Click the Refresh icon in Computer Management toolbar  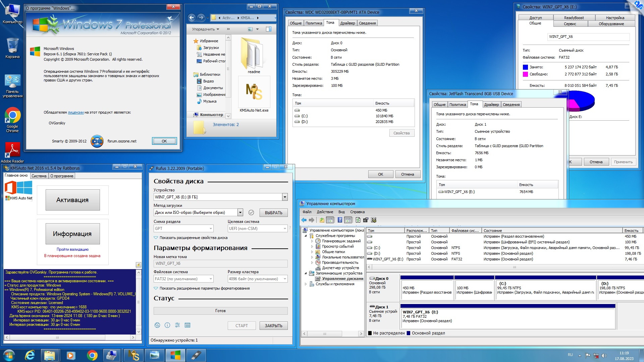358,220
